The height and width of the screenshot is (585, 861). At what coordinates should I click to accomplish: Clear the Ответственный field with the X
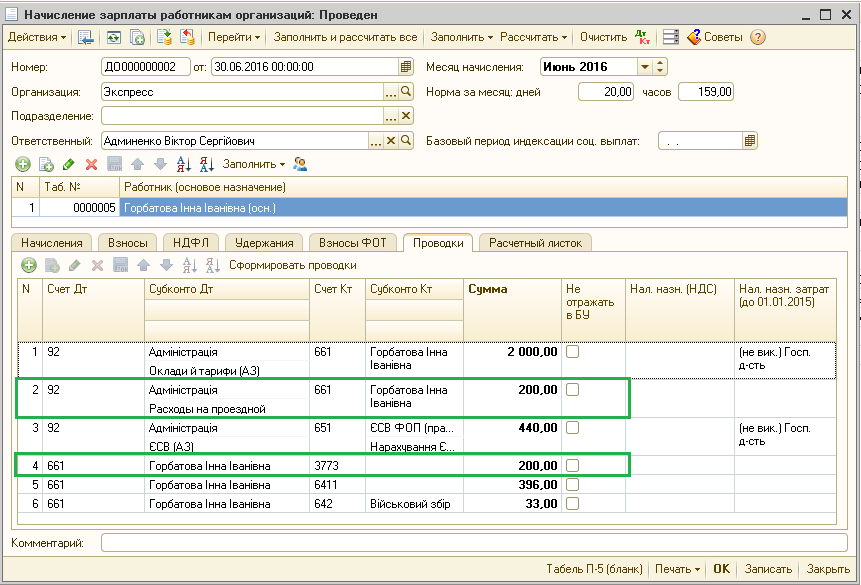tap(390, 141)
